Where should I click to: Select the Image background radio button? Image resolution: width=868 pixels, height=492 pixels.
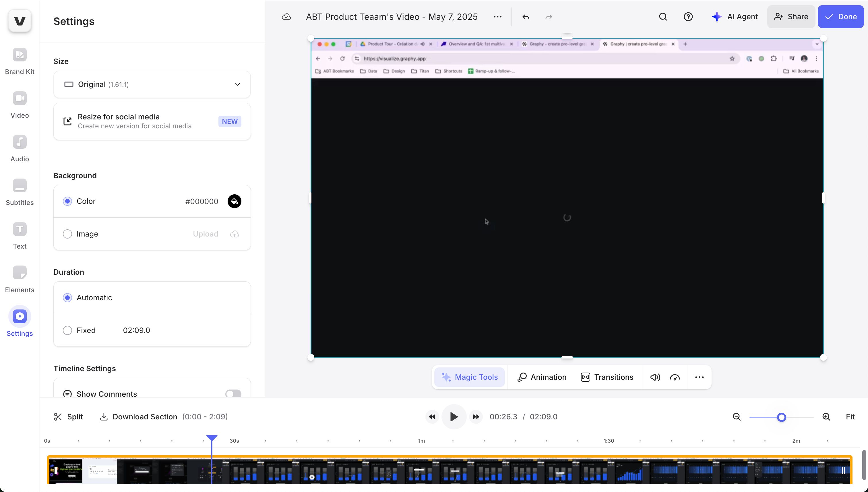[x=67, y=234]
